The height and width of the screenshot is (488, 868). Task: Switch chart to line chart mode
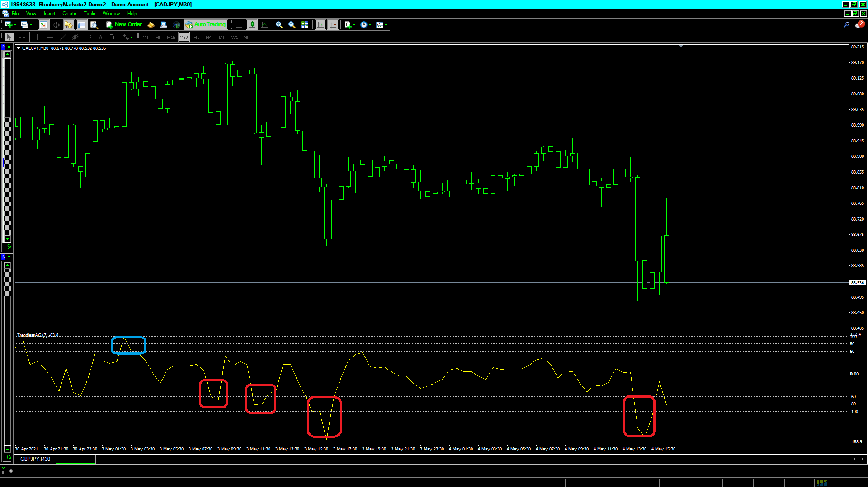tap(264, 25)
